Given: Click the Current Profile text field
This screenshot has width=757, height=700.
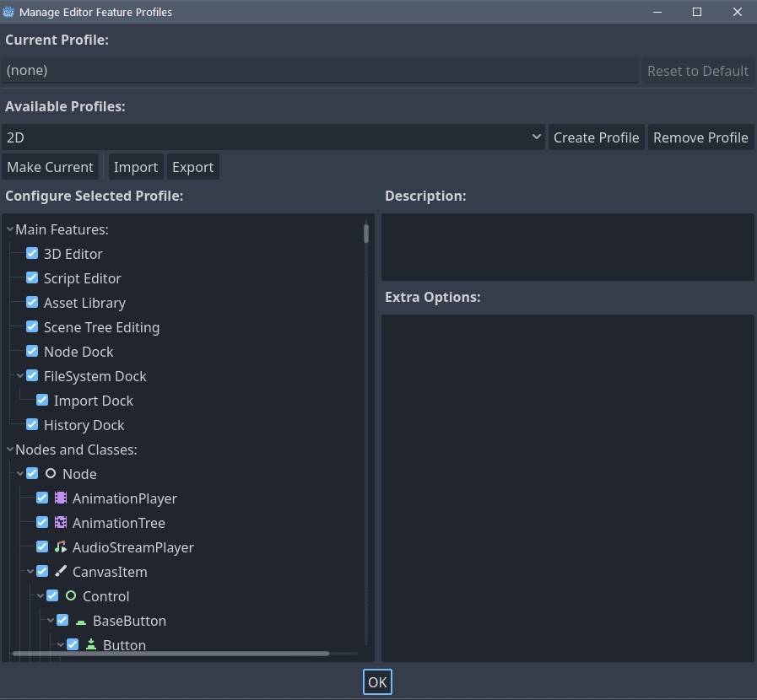Looking at the screenshot, I should [320, 71].
